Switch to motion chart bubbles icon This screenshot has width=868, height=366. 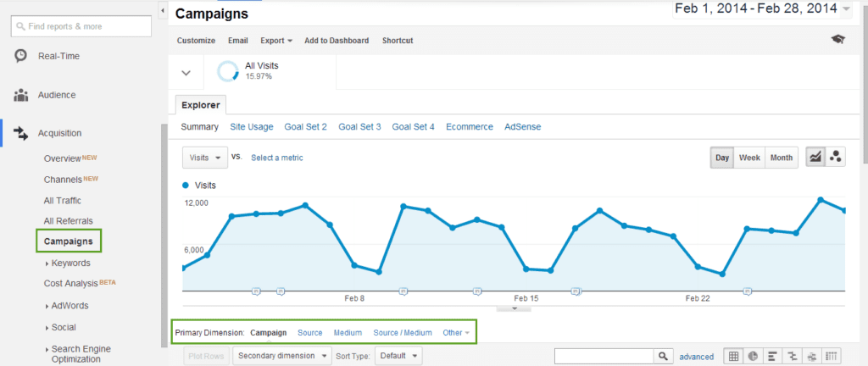point(835,158)
